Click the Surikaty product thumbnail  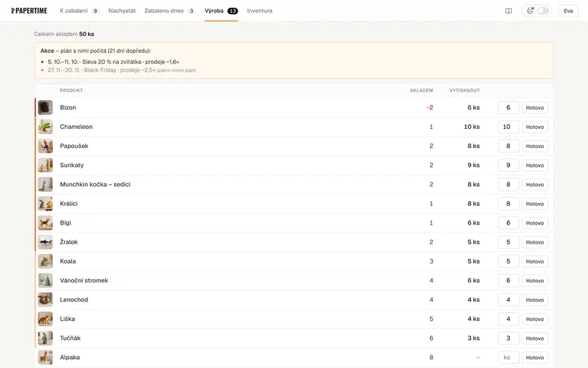click(x=46, y=165)
